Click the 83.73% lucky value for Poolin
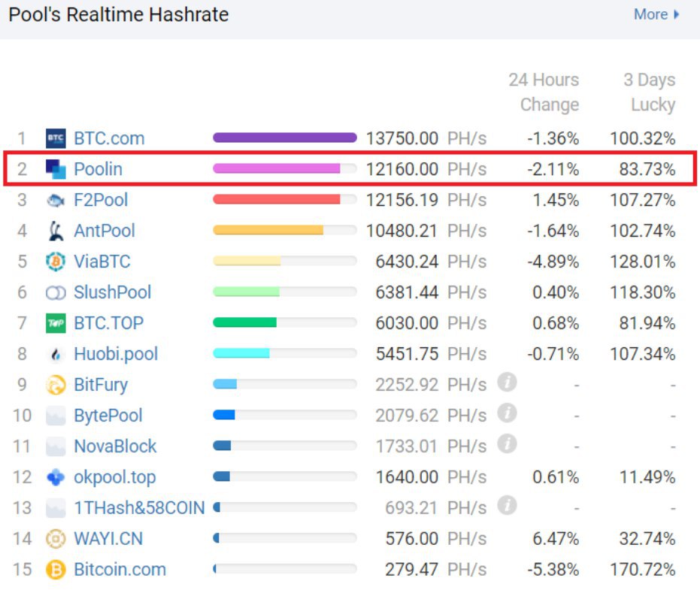Viewport: 700px width, 599px height. point(647,169)
